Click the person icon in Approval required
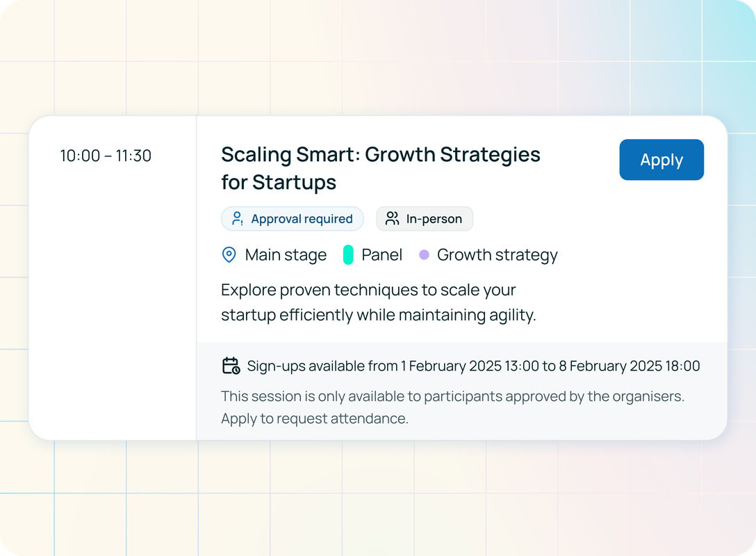Image resolution: width=756 pixels, height=556 pixels. point(237,218)
